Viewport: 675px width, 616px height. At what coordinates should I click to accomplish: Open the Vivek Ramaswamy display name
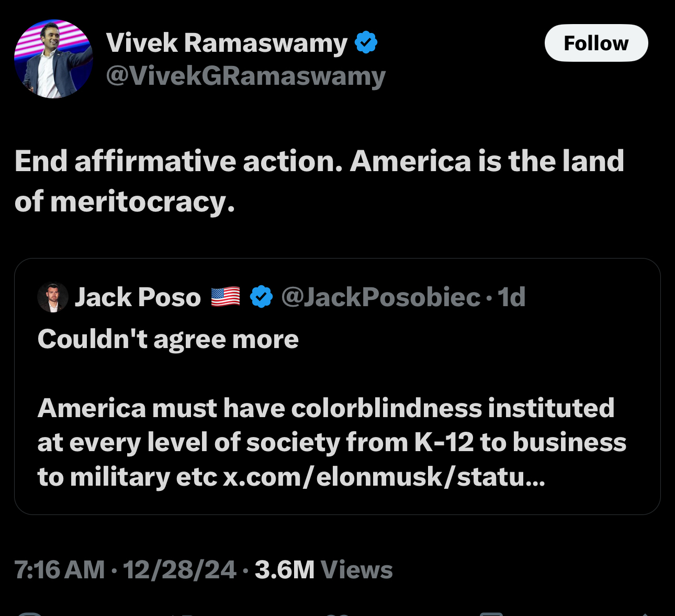(227, 43)
